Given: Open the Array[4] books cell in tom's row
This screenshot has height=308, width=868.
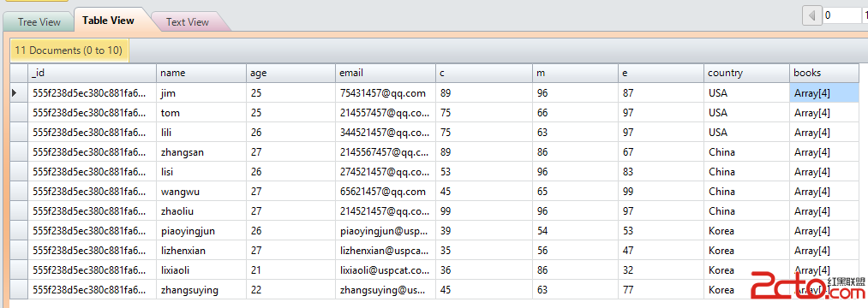Looking at the screenshot, I should point(824,113).
